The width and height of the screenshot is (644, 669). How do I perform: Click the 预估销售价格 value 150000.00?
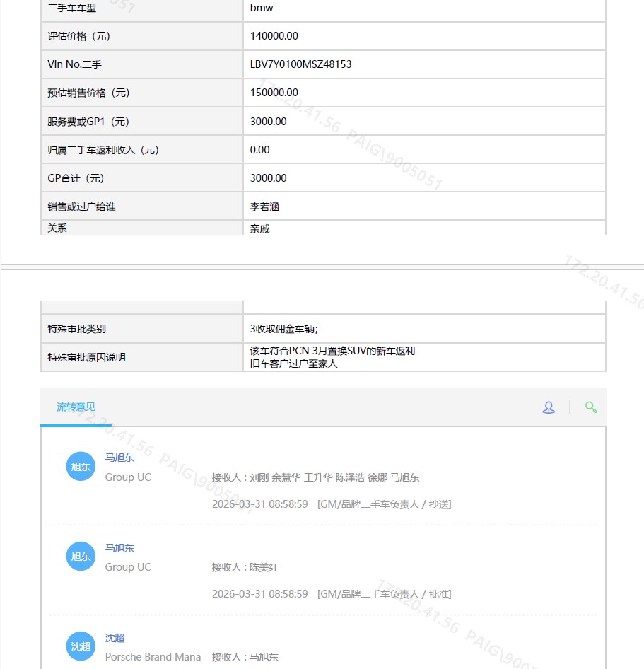[x=274, y=93]
